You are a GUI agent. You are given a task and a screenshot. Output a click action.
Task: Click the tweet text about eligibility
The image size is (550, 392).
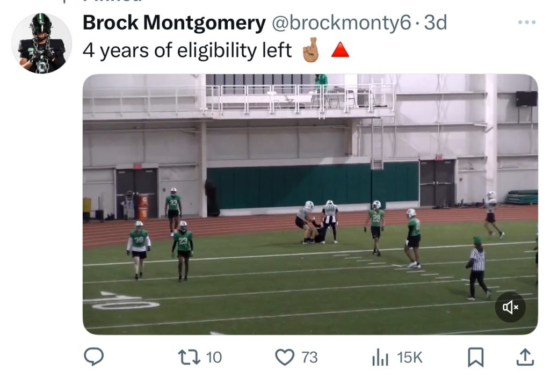187,50
